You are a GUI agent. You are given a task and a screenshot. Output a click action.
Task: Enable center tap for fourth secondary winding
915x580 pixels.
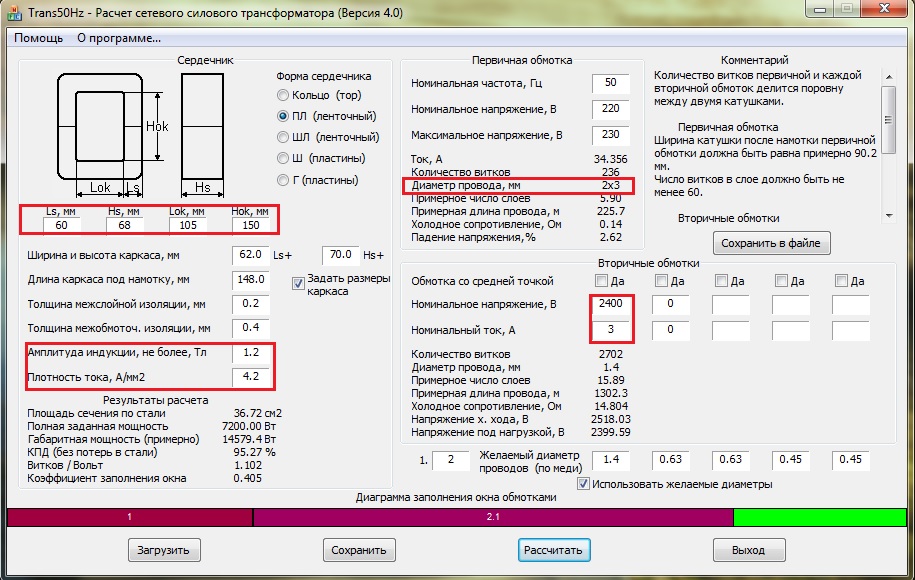click(781, 281)
